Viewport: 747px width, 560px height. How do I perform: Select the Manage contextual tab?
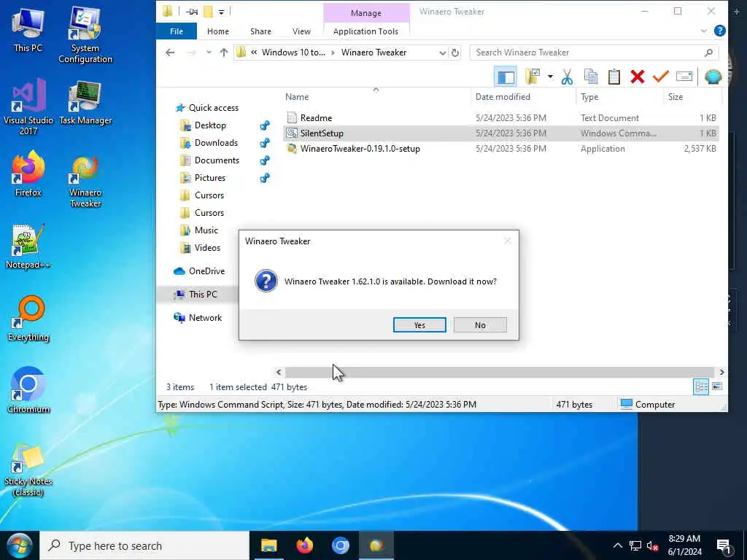(x=366, y=13)
